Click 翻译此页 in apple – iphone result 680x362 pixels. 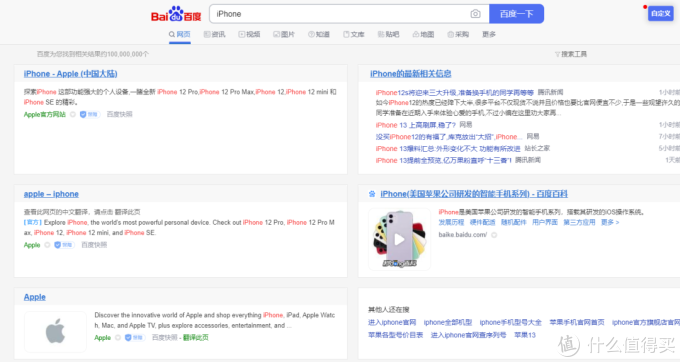point(128,212)
